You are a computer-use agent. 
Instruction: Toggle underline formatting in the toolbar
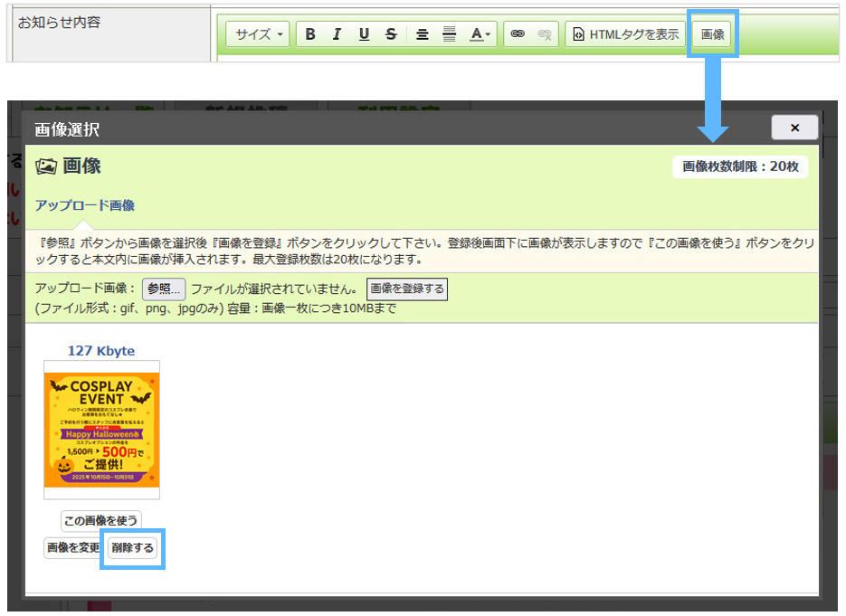(364, 34)
